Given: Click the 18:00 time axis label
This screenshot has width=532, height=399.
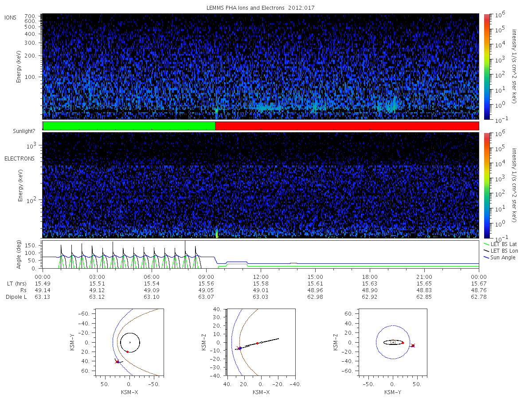Looking at the screenshot, I should (370, 277).
